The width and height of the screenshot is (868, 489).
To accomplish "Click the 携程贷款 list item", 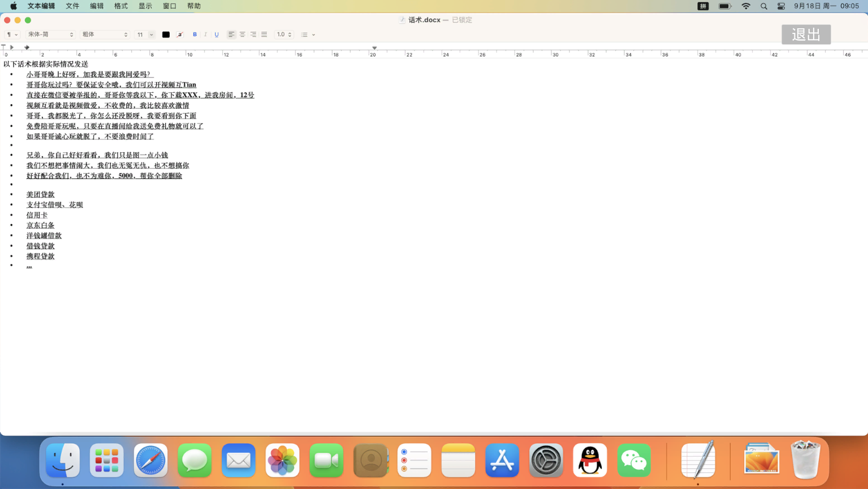I will 41,256.
